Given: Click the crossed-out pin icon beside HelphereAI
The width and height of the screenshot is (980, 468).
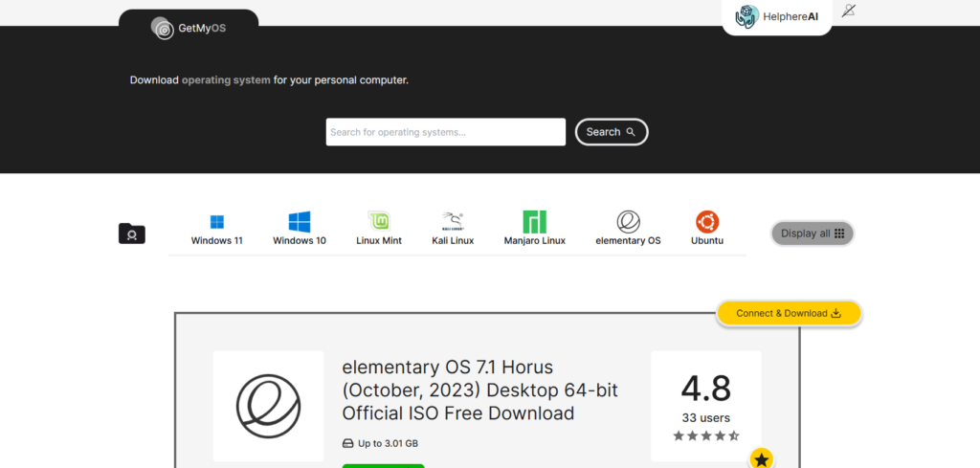Looking at the screenshot, I should pyautogui.click(x=848, y=11).
